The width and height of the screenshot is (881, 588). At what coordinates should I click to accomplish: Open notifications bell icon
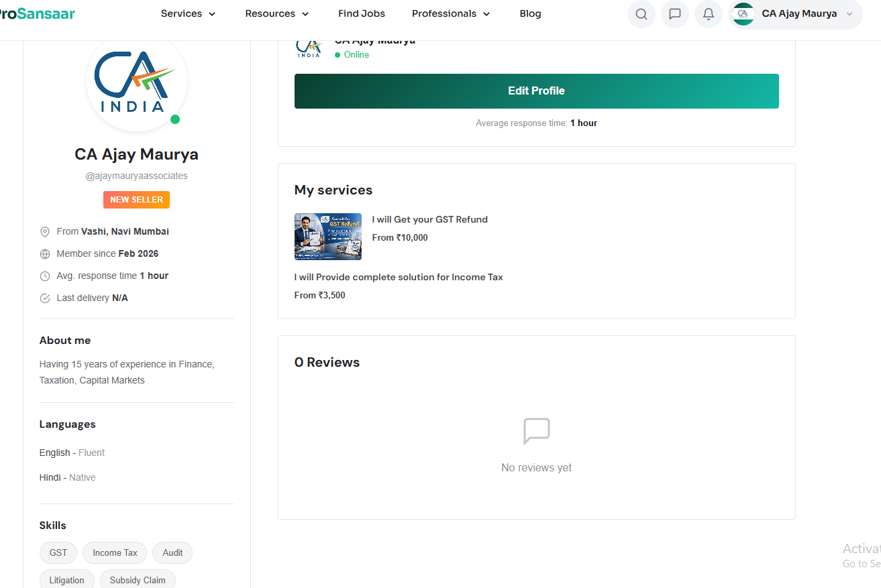(709, 14)
